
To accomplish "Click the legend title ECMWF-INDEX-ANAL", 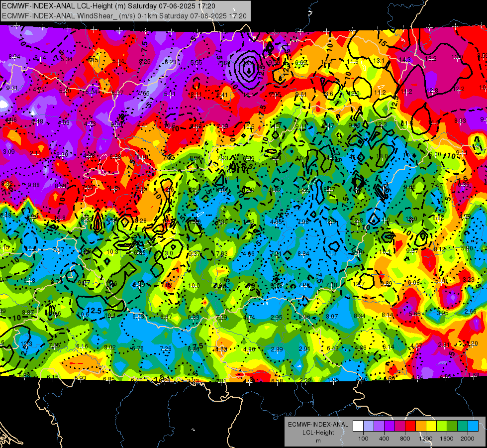I will 318,425.
